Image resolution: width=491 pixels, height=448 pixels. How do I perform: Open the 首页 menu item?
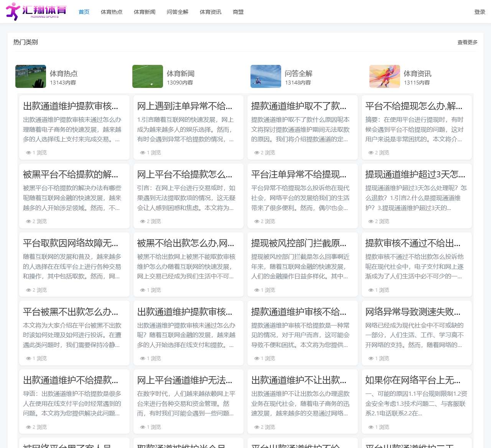pyautogui.click(x=84, y=12)
